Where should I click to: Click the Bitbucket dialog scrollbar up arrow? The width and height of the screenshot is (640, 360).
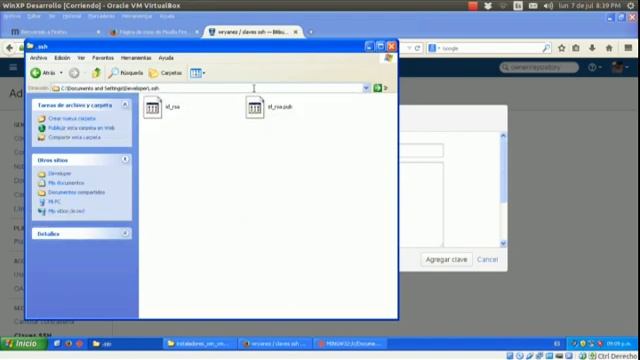[503, 136]
